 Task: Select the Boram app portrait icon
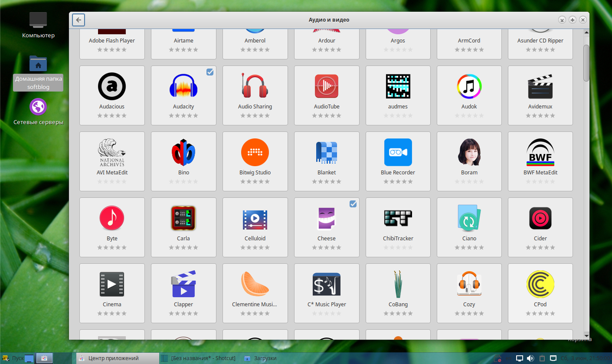coord(469,152)
